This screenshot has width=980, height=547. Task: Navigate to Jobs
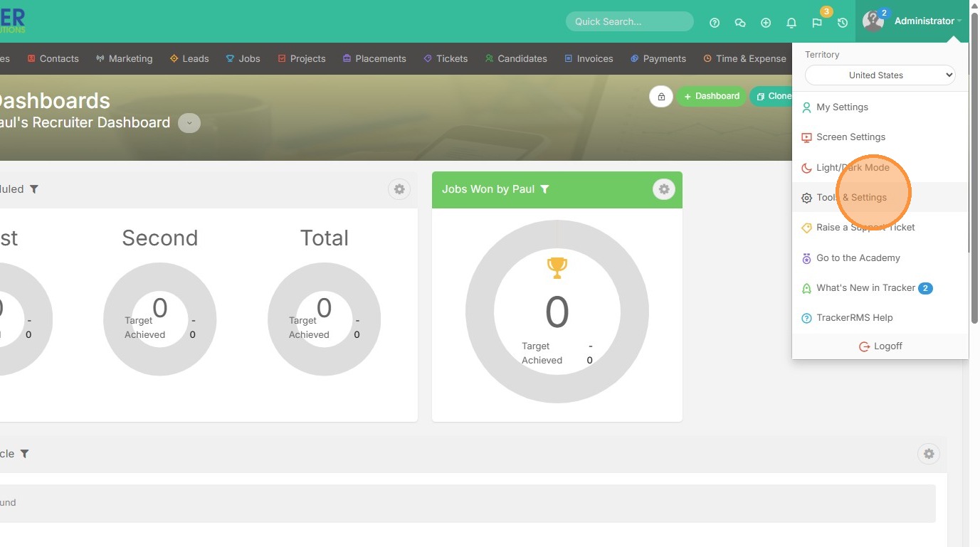[x=243, y=58]
